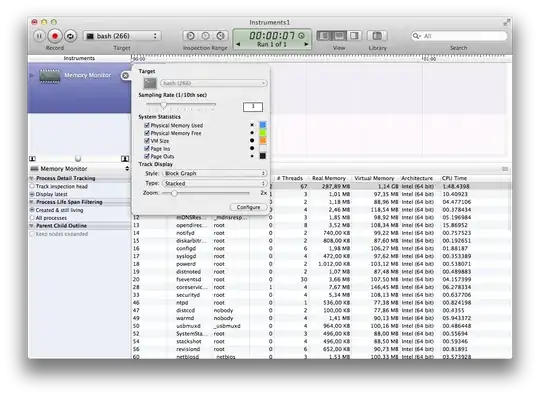The height and width of the screenshot is (397, 540).
Task: Toggle the Page Ins checkbox
Action: coord(147,148)
